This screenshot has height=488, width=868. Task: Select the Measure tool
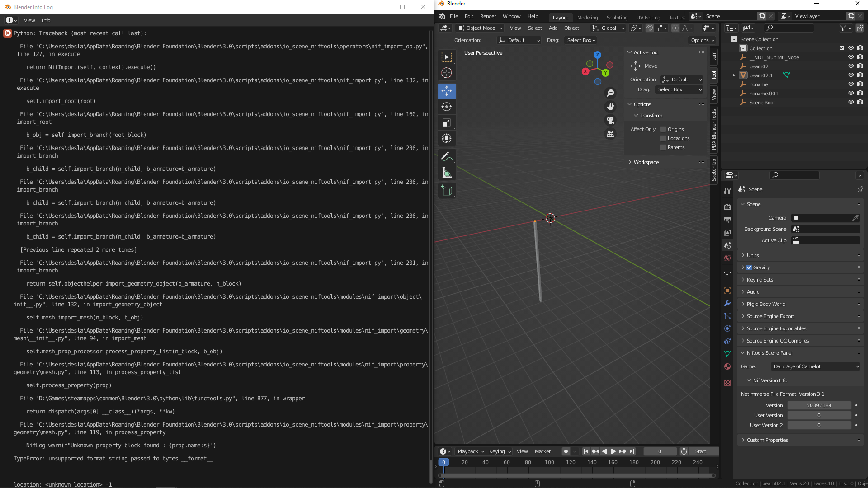coord(447,172)
